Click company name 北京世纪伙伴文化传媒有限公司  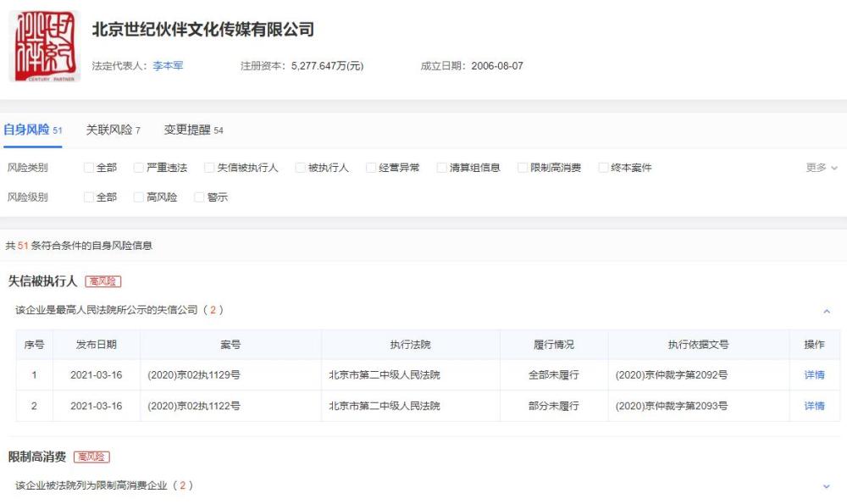click(203, 29)
